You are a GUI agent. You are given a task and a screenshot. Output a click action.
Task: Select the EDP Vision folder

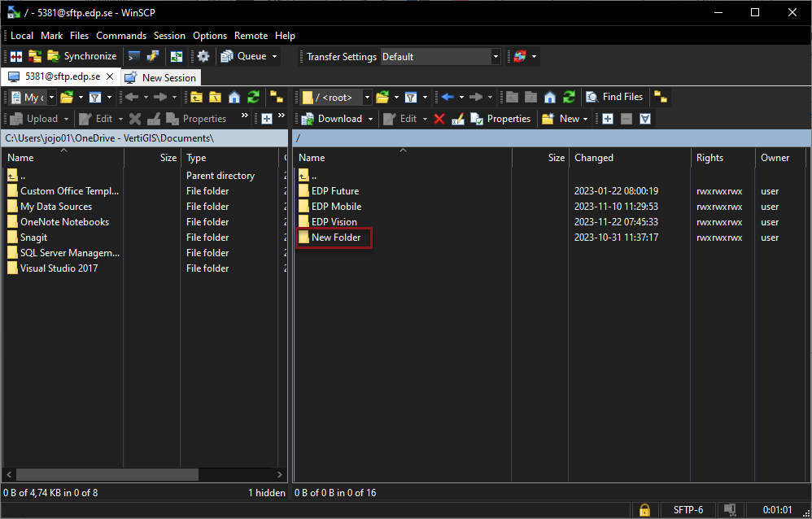pos(334,222)
